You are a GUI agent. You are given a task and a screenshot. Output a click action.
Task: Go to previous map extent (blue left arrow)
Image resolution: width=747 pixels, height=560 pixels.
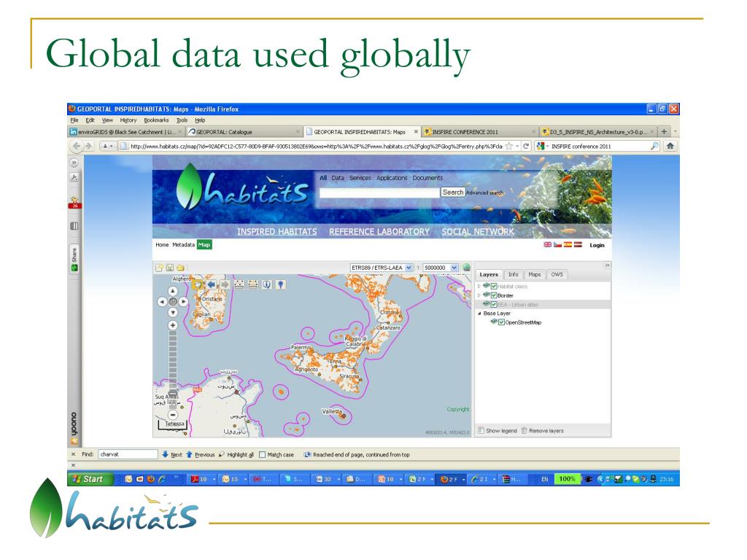point(211,284)
